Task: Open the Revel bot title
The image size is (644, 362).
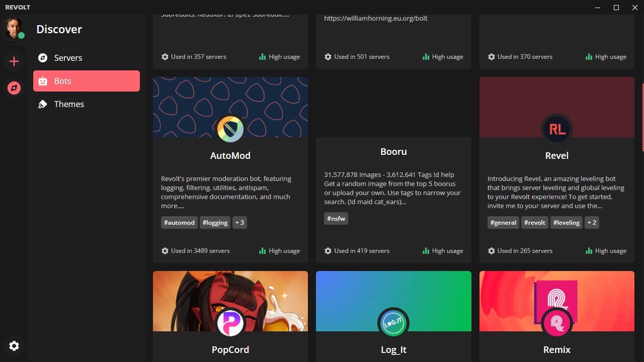Action: [557, 156]
